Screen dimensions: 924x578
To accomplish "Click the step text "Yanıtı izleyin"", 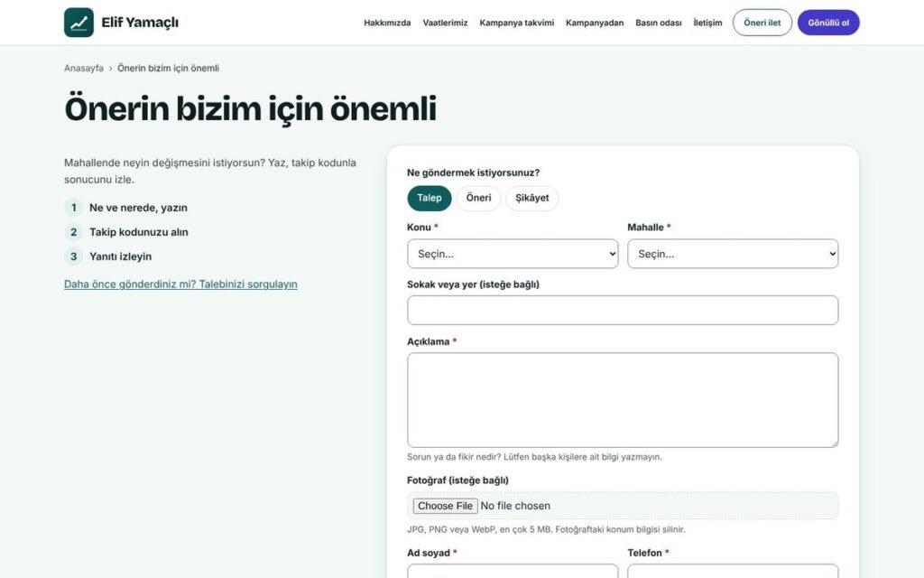I will pyautogui.click(x=120, y=256).
